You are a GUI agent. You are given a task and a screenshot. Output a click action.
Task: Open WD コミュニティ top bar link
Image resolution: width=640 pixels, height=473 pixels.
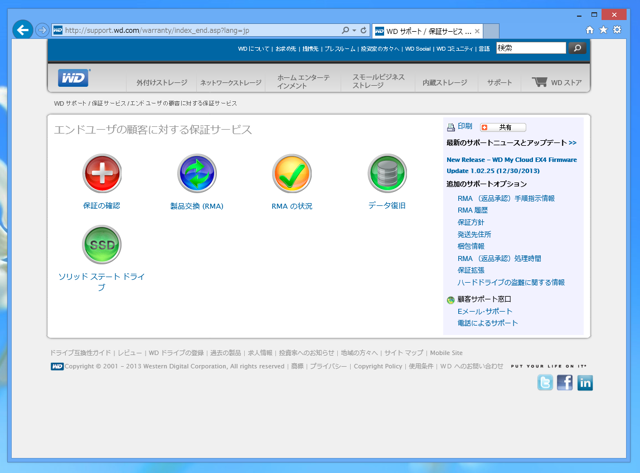454,49
